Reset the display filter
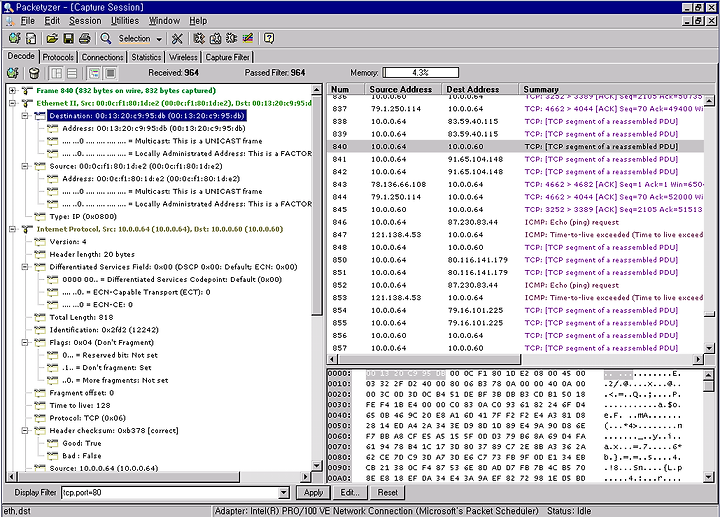Image resolution: width=720 pixels, height=517 pixels. [x=388, y=493]
